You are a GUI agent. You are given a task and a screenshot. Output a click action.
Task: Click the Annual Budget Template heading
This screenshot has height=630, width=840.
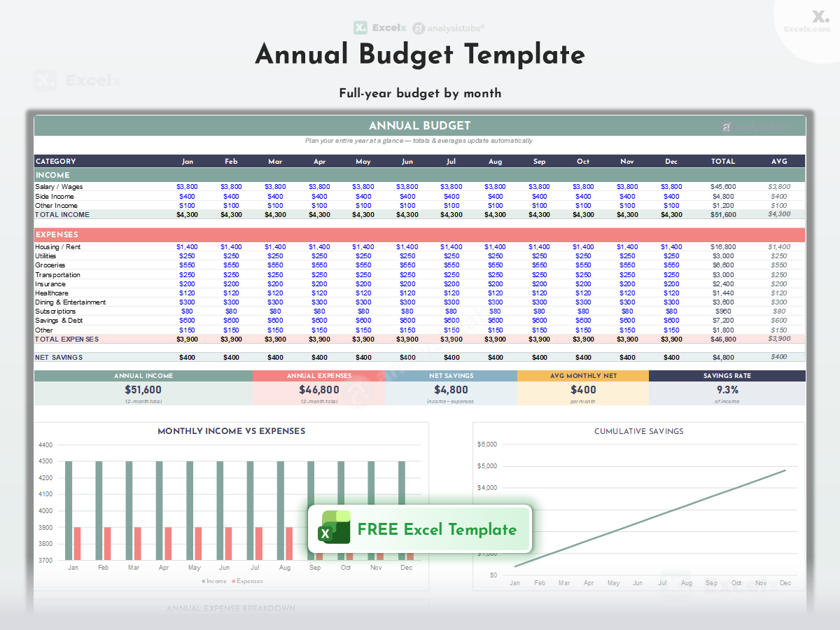click(420, 55)
